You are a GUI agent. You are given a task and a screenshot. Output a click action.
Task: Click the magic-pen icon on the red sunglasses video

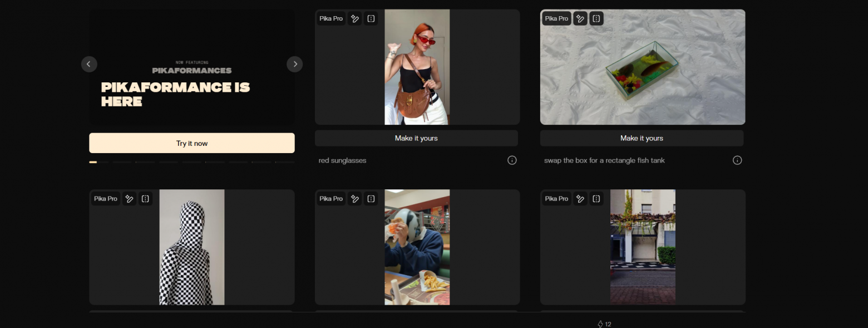(x=354, y=18)
